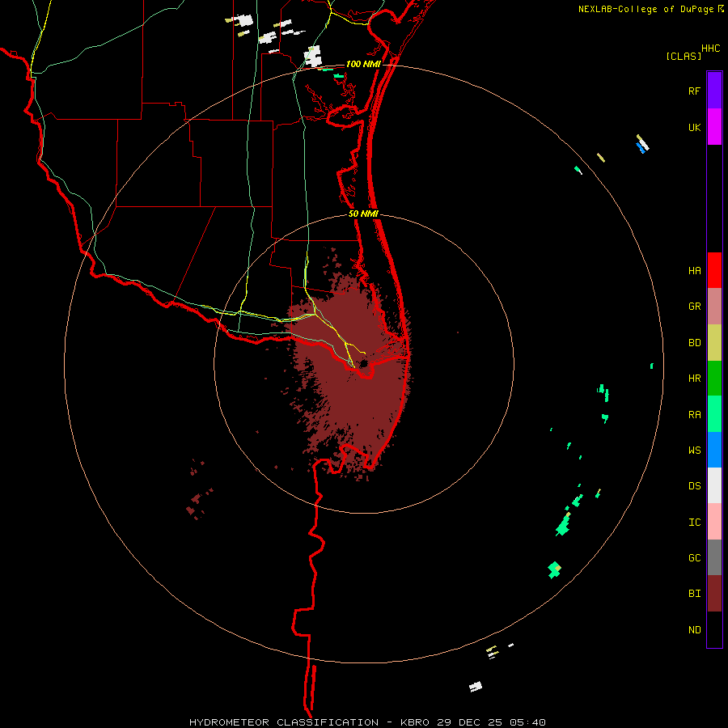Click the WS legend label
Screen dimensions: 728x728
(x=694, y=450)
